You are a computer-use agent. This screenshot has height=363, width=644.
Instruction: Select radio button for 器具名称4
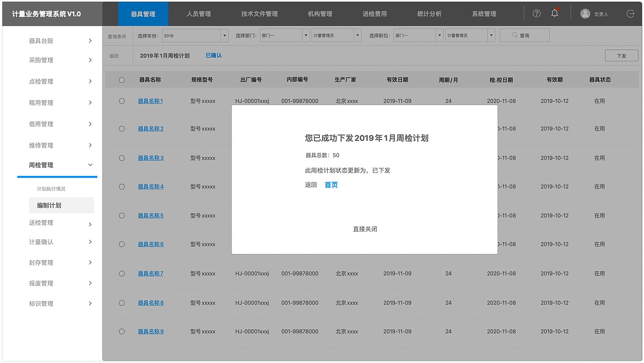tap(122, 187)
